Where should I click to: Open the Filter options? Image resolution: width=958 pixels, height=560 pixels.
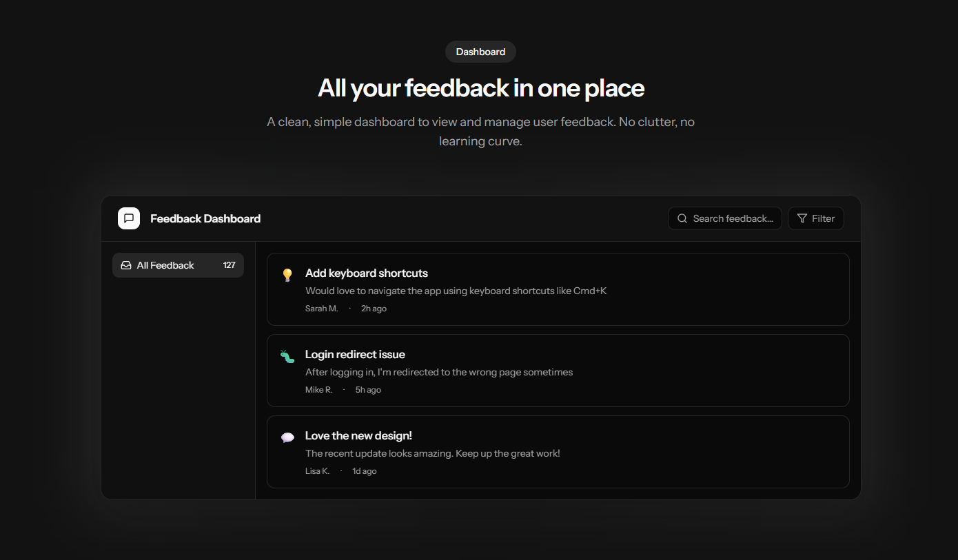816,218
